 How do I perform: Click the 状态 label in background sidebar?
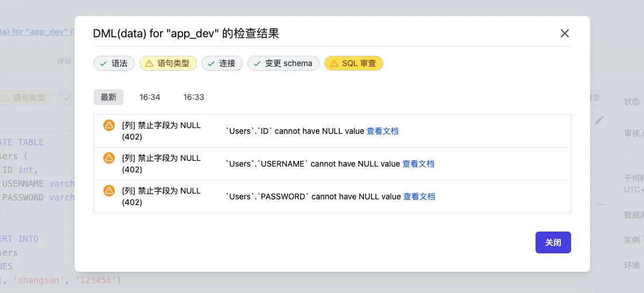click(x=632, y=102)
